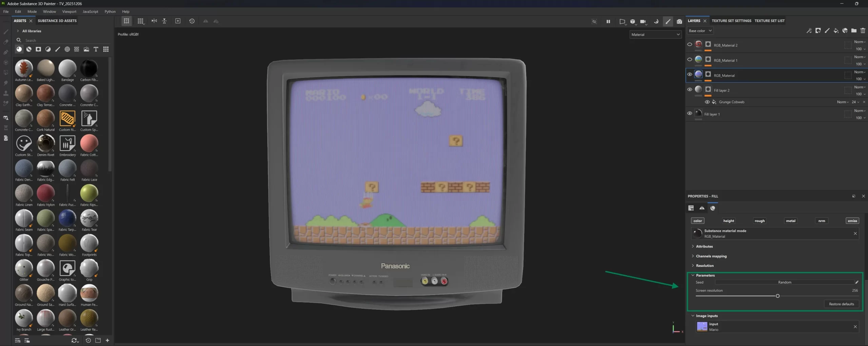Expand the Attributes section
This screenshot has height=346, width=868.
click(704, 247)
